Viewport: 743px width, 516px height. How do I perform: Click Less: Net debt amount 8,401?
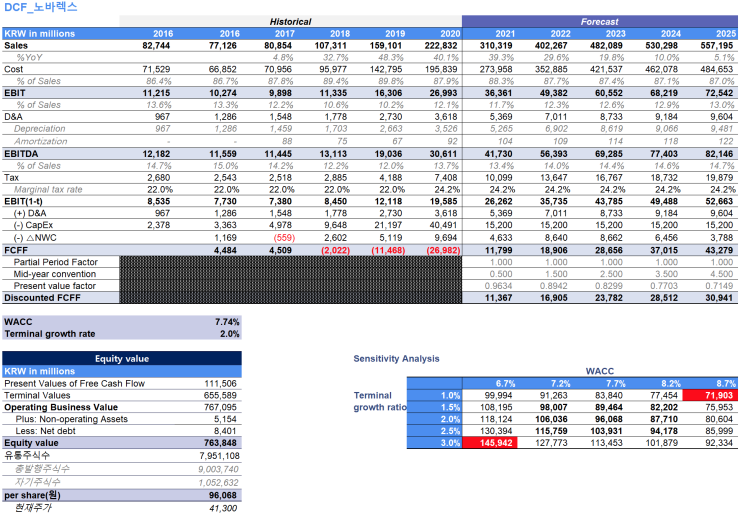point(227,431)
